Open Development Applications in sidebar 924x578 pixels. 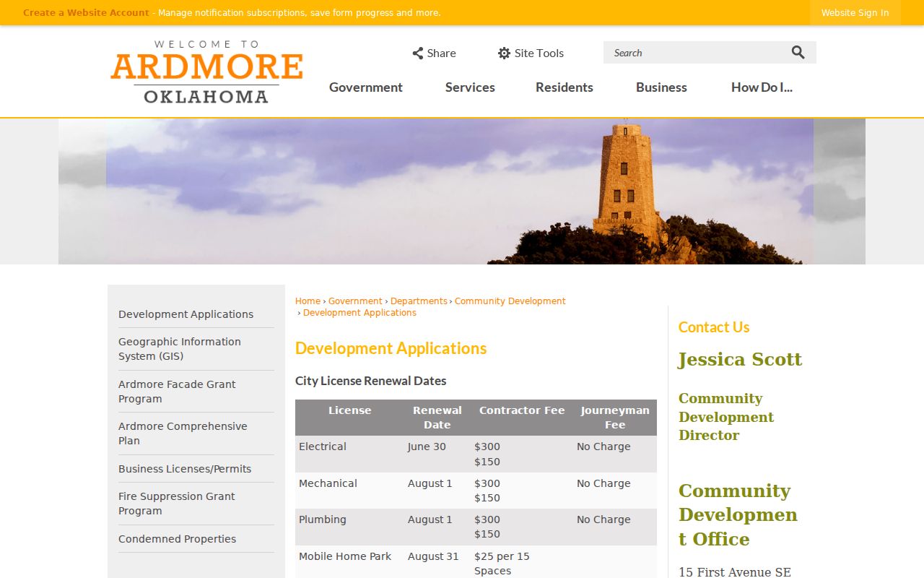pyautogui.click(x=186, y=314)
